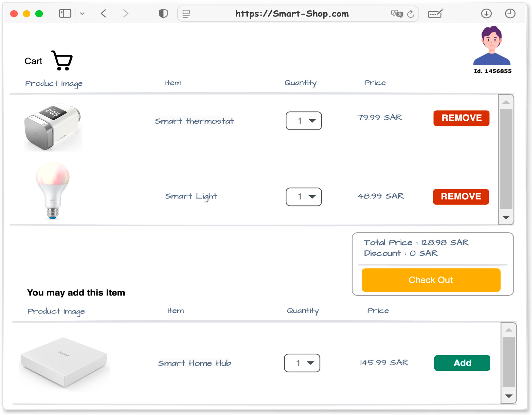
Task: Click the translate page icon
Action: click(x=397, y=14)
